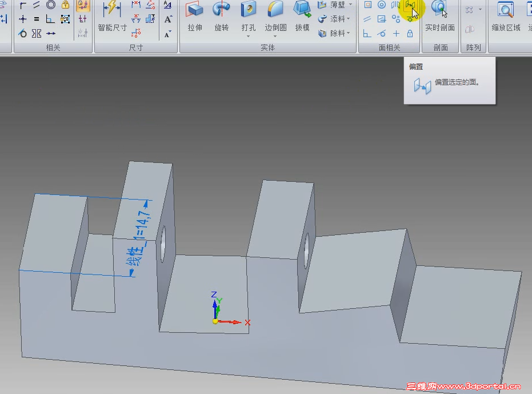
Task: Select the Connect relationship icon
Action: 23,5
